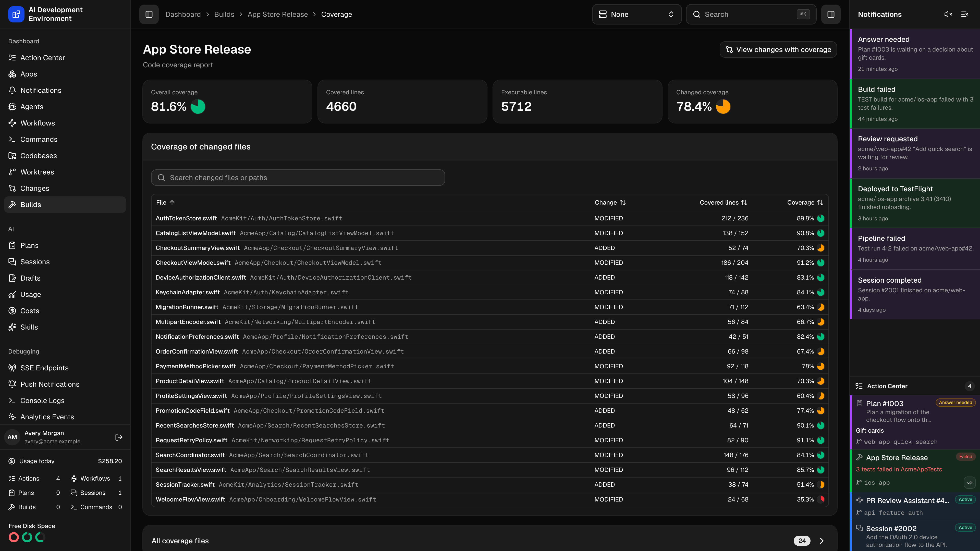Viewport: 980px width, 551px height.
Task: Open Action Center in sidebar
Action: click(x=65, y=58)
